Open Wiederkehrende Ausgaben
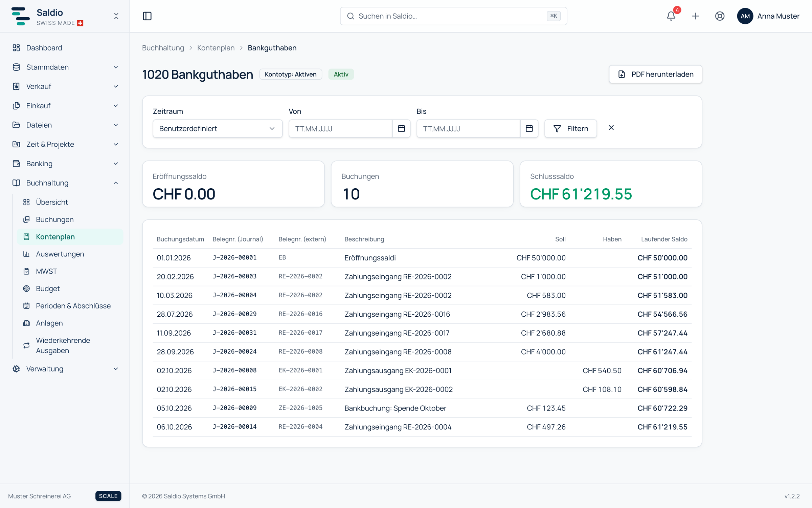812x508 pixels. 70,345
